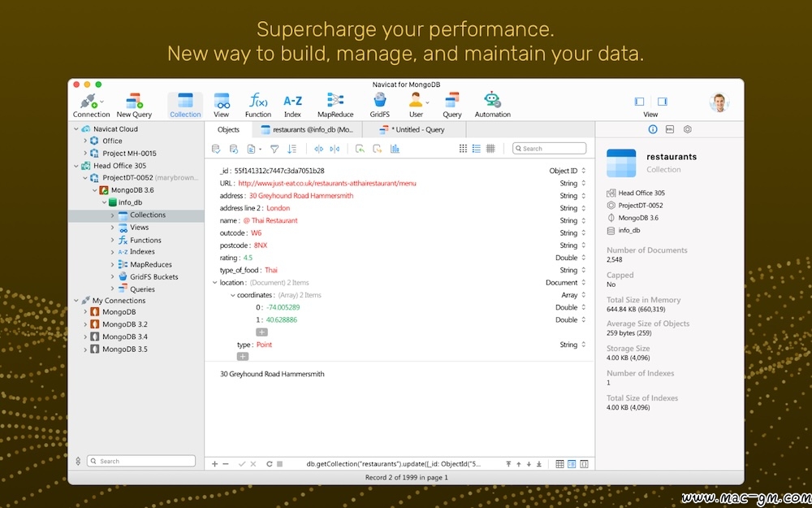812x508 pixels.
Task: Add item button under coordinates array
Action: (x=261, y=332)
